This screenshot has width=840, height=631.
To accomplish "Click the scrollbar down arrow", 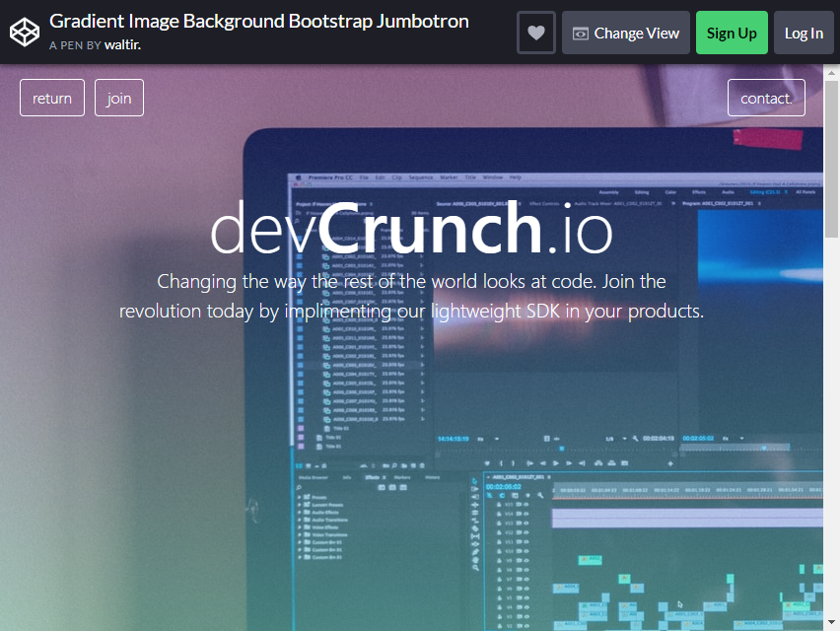I will [x=831, y=622].
